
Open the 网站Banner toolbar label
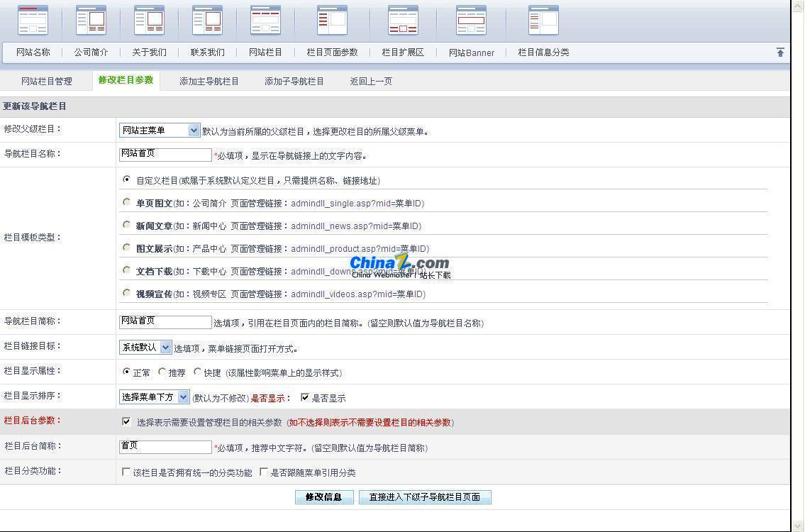click(x=471, y=52)
